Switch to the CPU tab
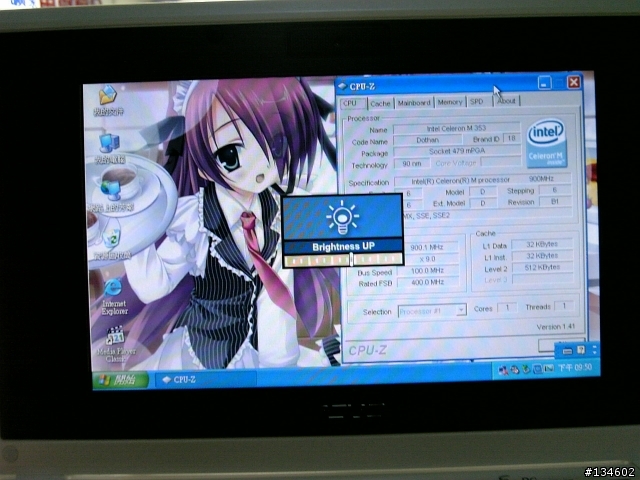Image resolution: width=640 pixels, height=480 pixels. point(352,103)
